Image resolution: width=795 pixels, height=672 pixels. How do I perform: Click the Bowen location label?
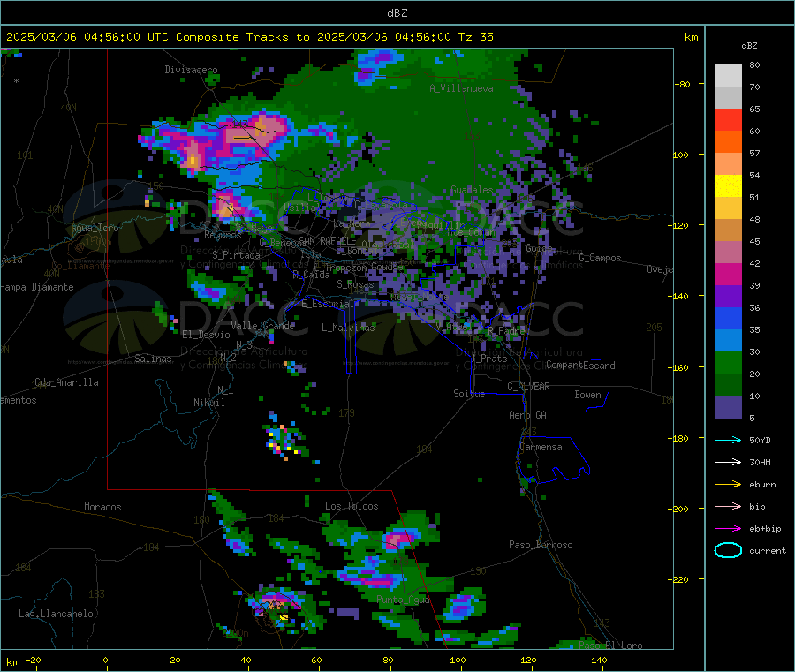pyautogui.click(x=587, y=395)
